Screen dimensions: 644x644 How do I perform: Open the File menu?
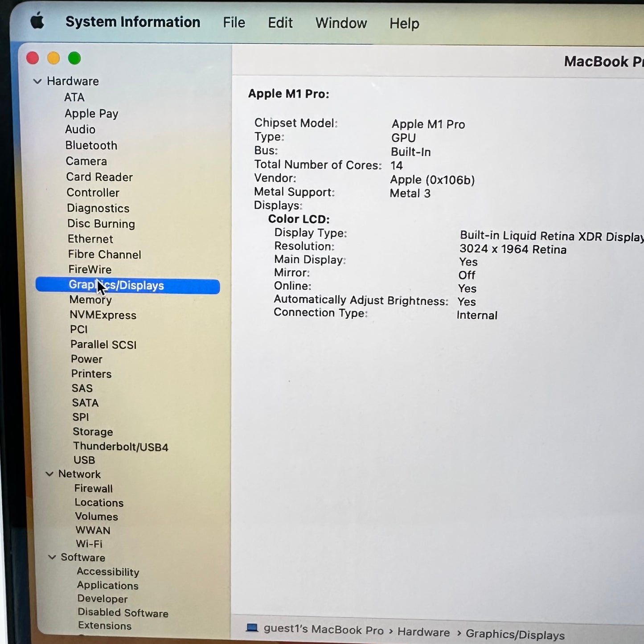[x=234, y=22]
